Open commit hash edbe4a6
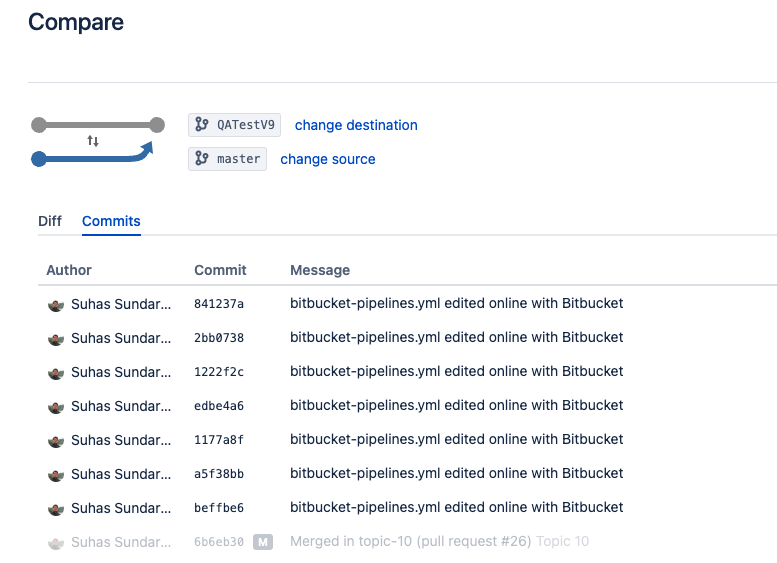Viewport: 777px width, 563px height. (x=219, y=406)
